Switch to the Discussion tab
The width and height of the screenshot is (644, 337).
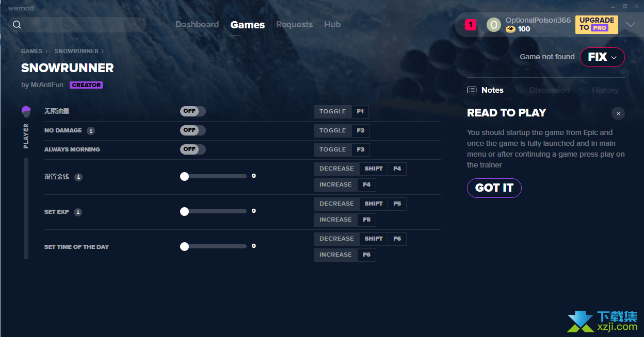click(542, 90)
